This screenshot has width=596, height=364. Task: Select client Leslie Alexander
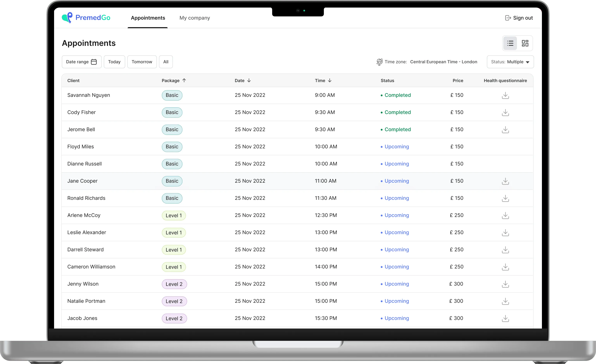(87, 232)
